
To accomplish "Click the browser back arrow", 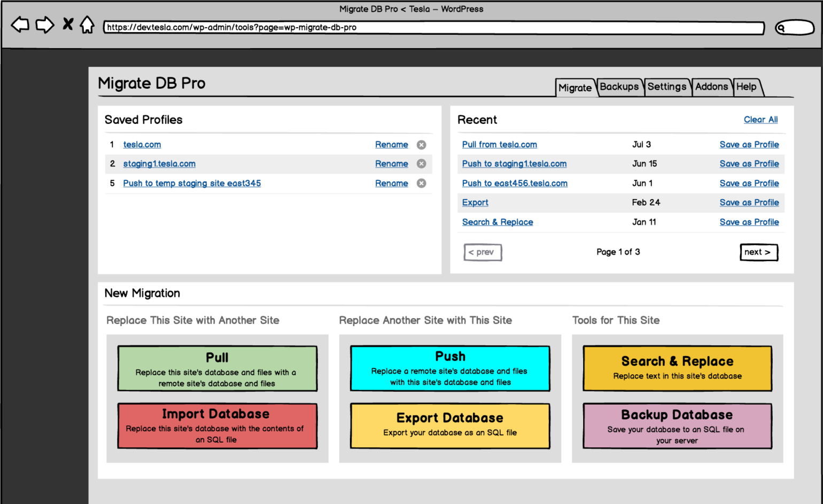I will pos(20,25).
